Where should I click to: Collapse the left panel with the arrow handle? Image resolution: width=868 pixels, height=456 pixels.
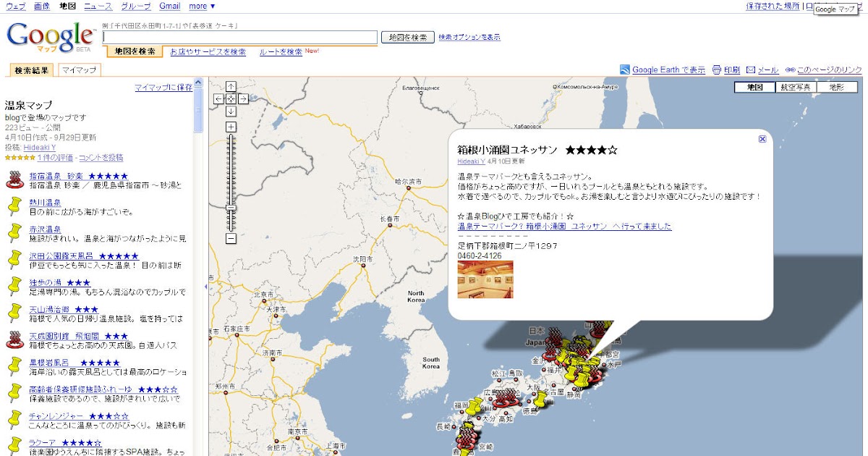pyautogui.click(x=206, y=287)
